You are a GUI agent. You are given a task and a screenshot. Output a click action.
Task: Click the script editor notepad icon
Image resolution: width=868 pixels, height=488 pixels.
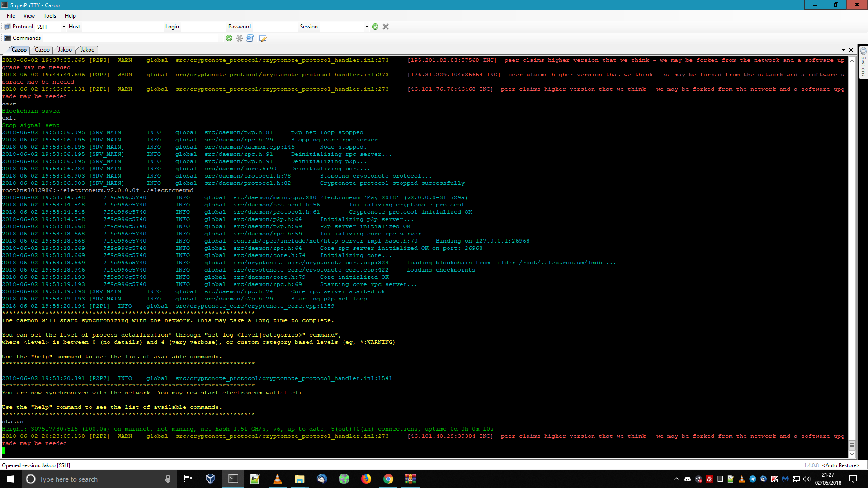pyautogui.click(x=263, y=38)
